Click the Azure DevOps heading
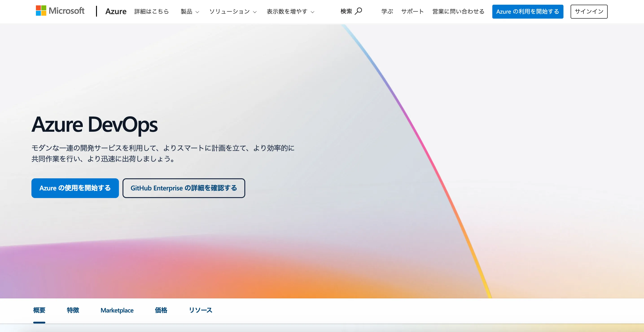Screen dimensions: 644x332 94,125
